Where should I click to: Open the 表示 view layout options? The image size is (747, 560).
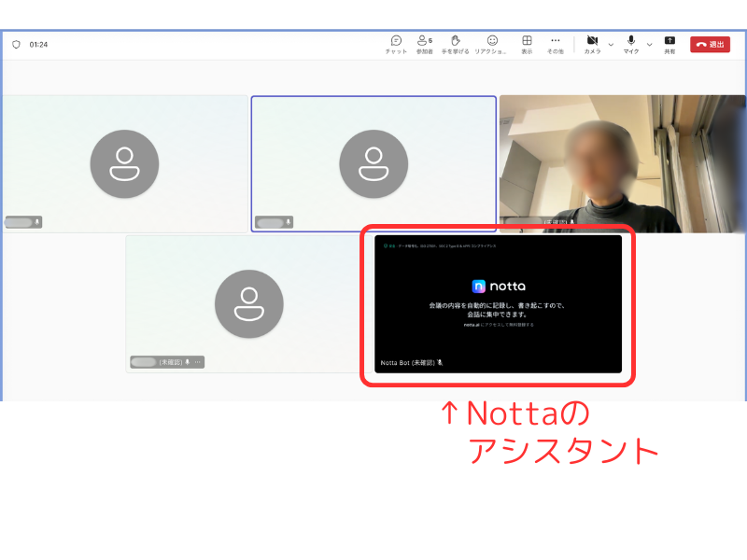point(527,44)
